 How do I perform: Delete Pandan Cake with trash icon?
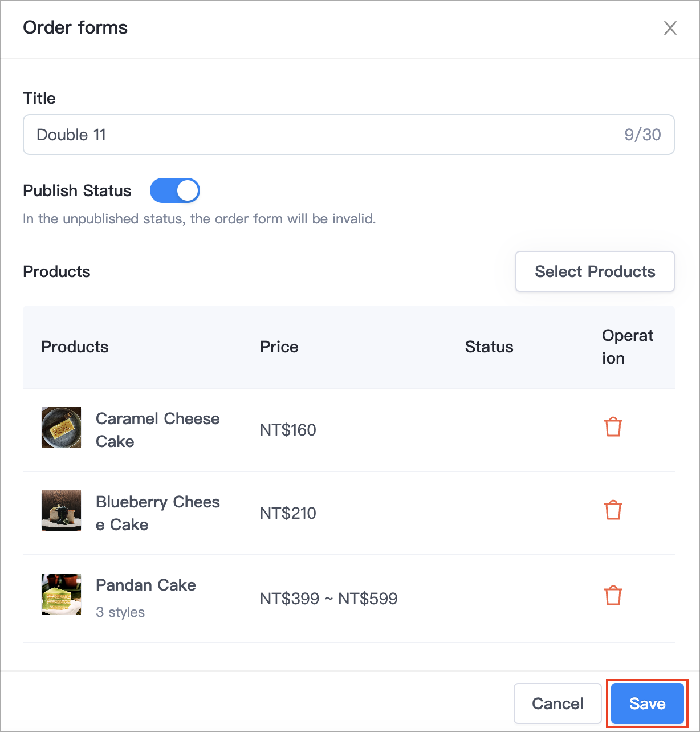[x=613, y=595]
